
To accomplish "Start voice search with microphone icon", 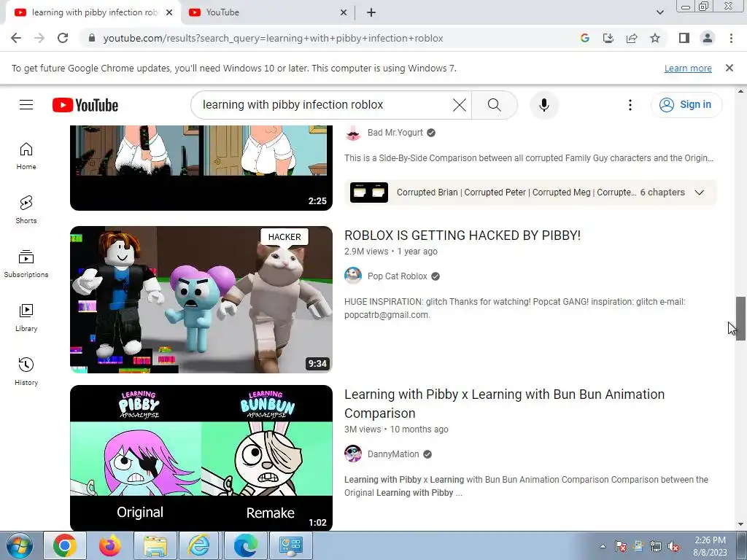I will click(x=544, y=105).
